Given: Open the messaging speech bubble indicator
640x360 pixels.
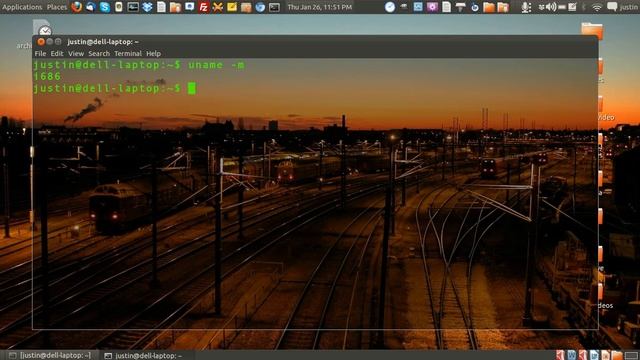Looking at the screenshot, I should click(612, 7).
